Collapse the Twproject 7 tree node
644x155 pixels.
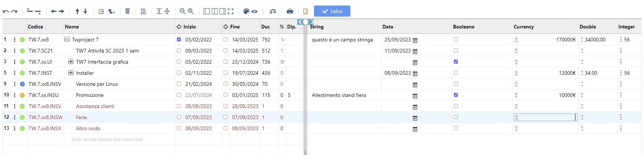[x=67, y=40]
